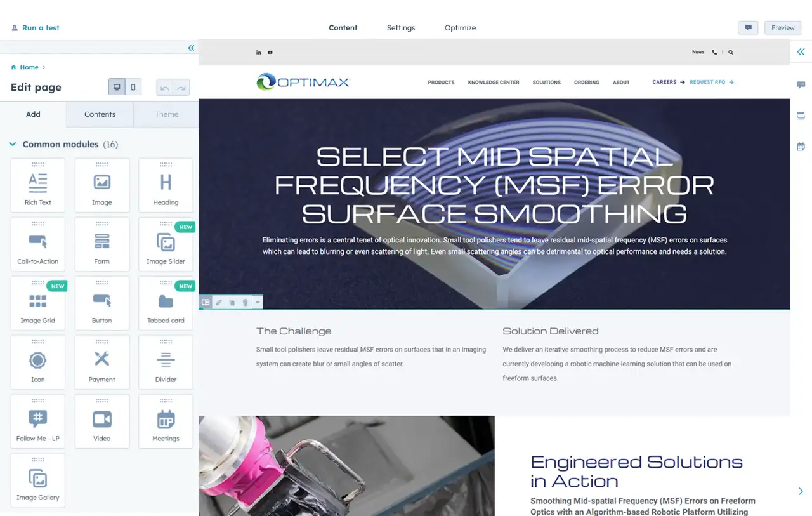Image resolution: width=812 pixels, height=516 pixels.
Task: Click the undo arrow button
Action: pos(165,88)
